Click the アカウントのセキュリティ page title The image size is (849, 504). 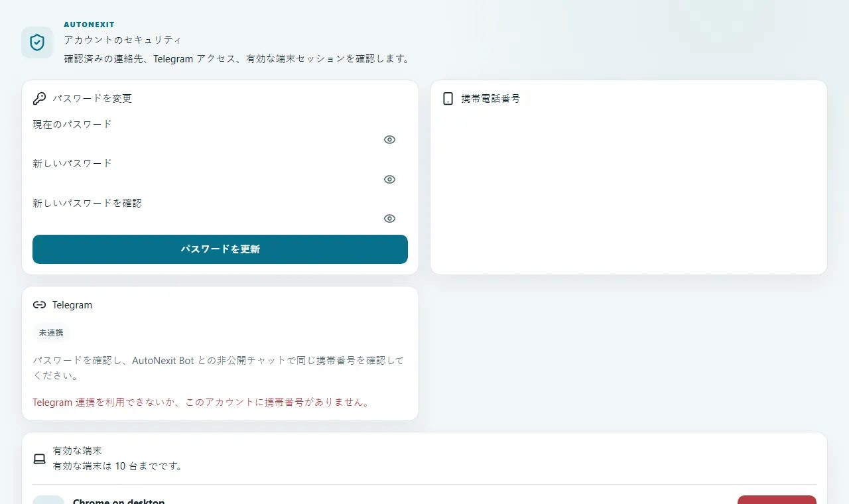coord(123,40)
